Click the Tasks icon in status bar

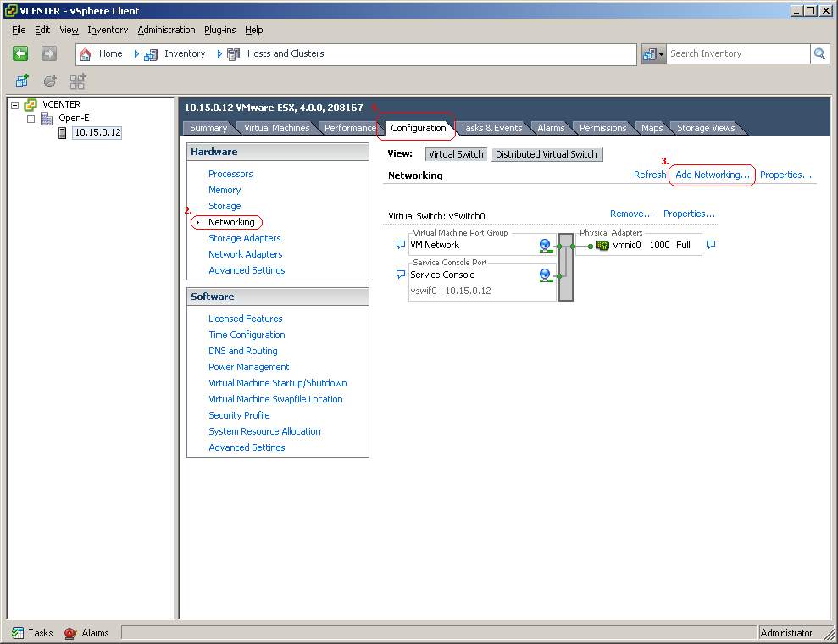click(18, 633)
